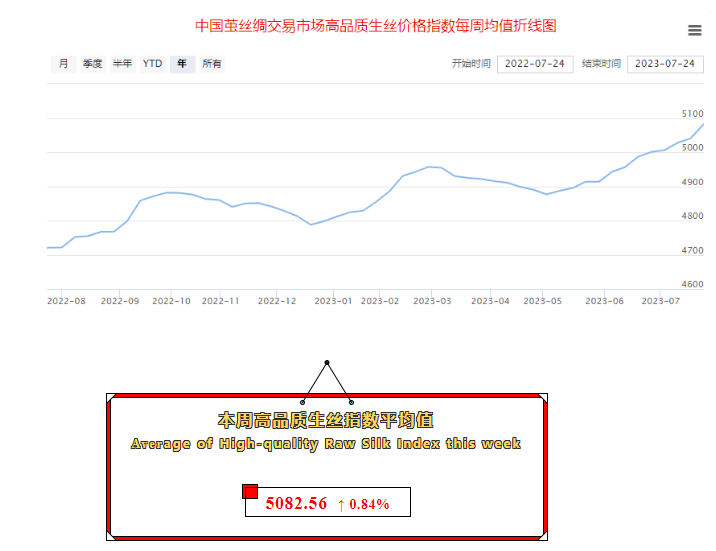Click the end date field 2023-07-24

tap(665, 64)
